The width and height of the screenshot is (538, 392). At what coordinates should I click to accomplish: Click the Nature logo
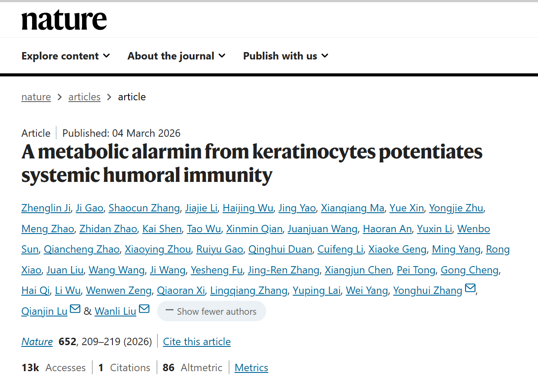tap(64, 20)
